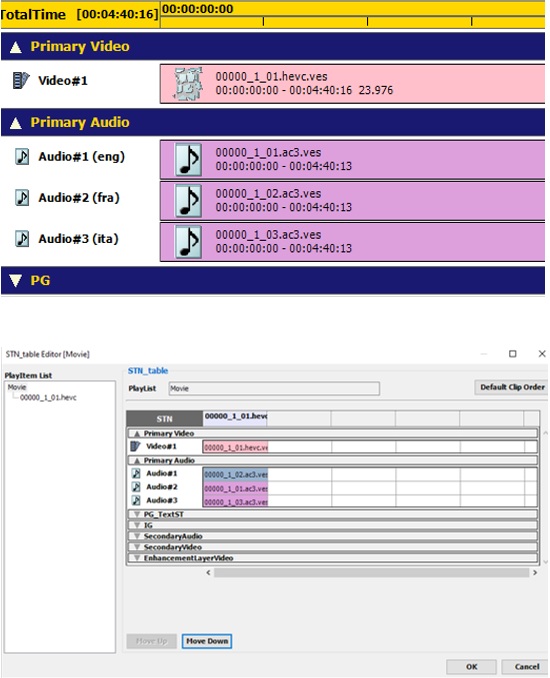Select the 00000_1_01.hevc.ves clip thumbnail
The image size is (550, 678).
[188, 84]
